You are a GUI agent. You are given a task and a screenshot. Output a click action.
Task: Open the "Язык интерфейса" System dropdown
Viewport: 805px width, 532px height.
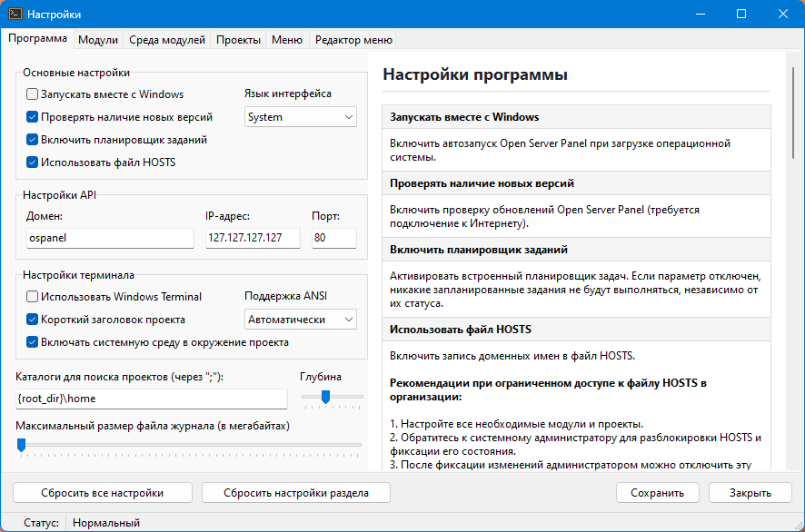301,117
